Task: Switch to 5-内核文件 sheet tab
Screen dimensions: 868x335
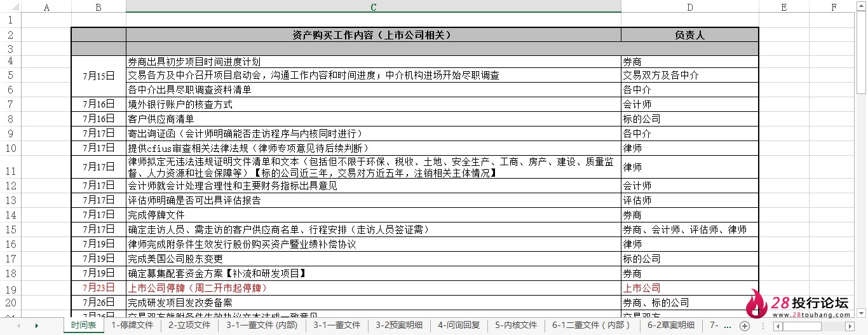Action: [516, 325]
